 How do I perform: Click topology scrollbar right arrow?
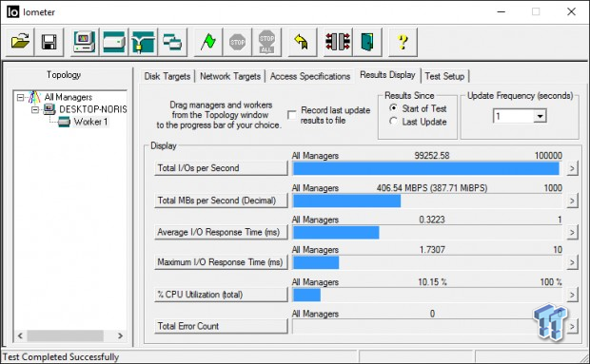point(120,335)
